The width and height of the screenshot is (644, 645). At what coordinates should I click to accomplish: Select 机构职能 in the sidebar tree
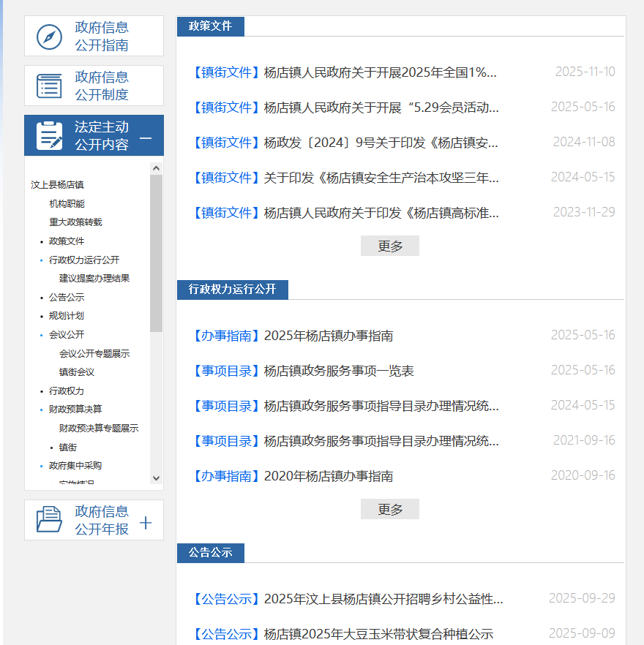coord(67,204)
